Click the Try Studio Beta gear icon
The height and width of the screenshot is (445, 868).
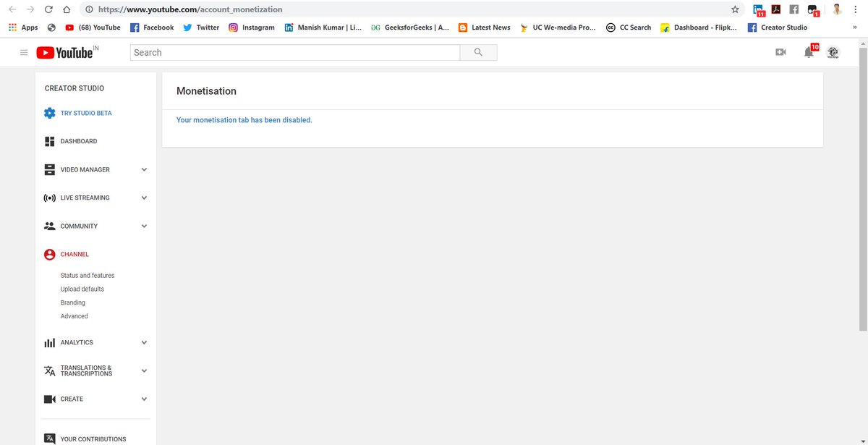[x=49, y=113]
